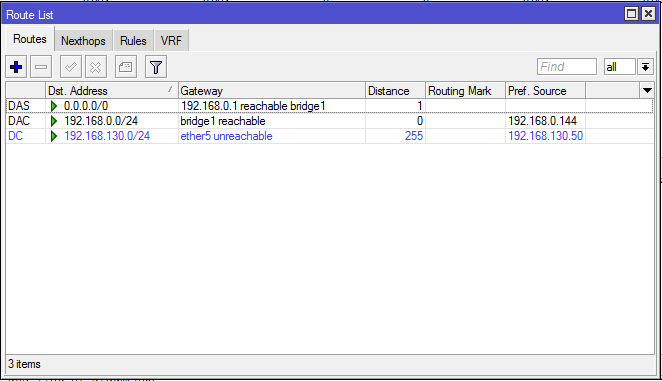Remove selected route with minus icon
Image resolution: width=662 pixels, height=381 pixels.
41,67
